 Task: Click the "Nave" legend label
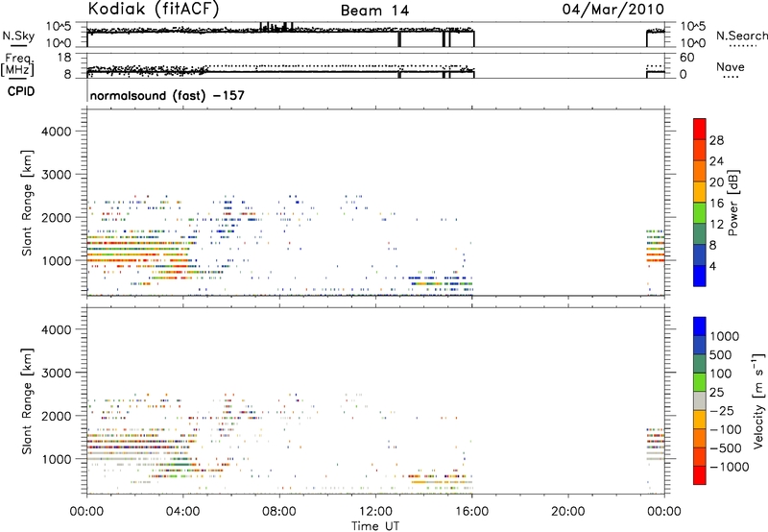tap(731, 67)
